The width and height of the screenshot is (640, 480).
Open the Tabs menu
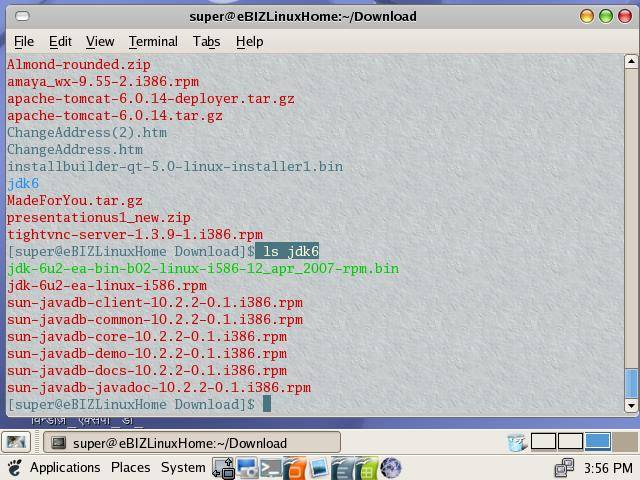pyautogui.click(x=206, y=41)
